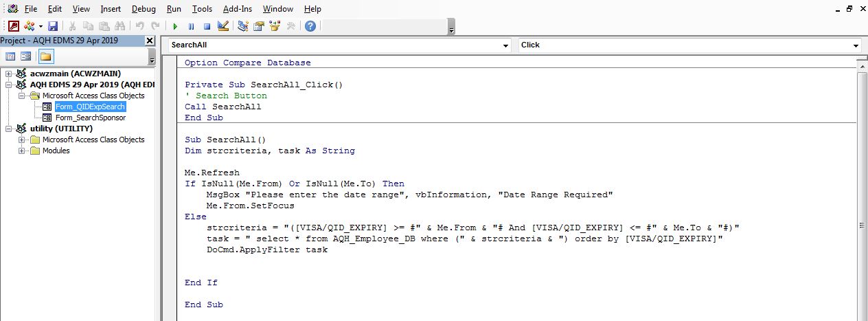Click the View Object button in Project pane
The image size is (868, 321).
pos(25,56)
